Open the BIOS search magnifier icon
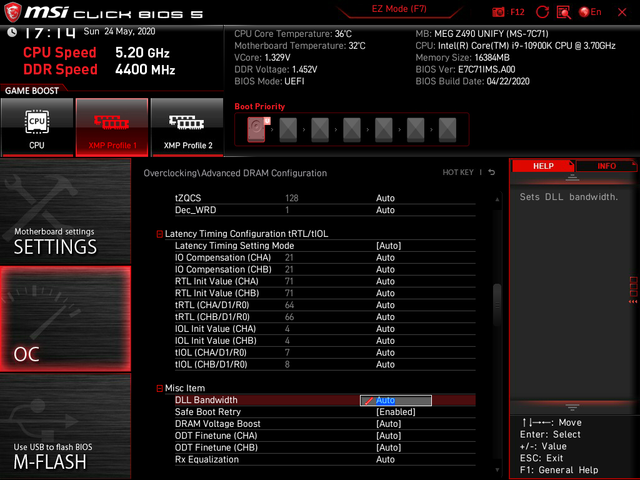The image size is (640, 480). [x=564, y=12]
